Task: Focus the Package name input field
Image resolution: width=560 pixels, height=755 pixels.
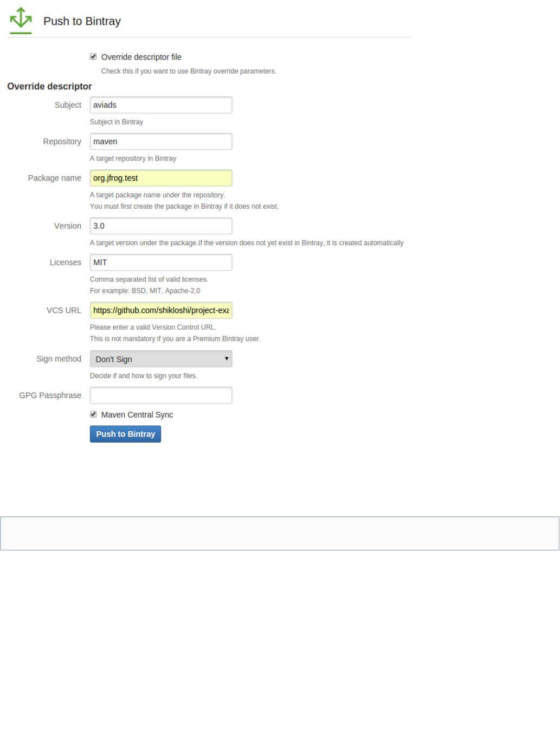Action: (161, 178)
